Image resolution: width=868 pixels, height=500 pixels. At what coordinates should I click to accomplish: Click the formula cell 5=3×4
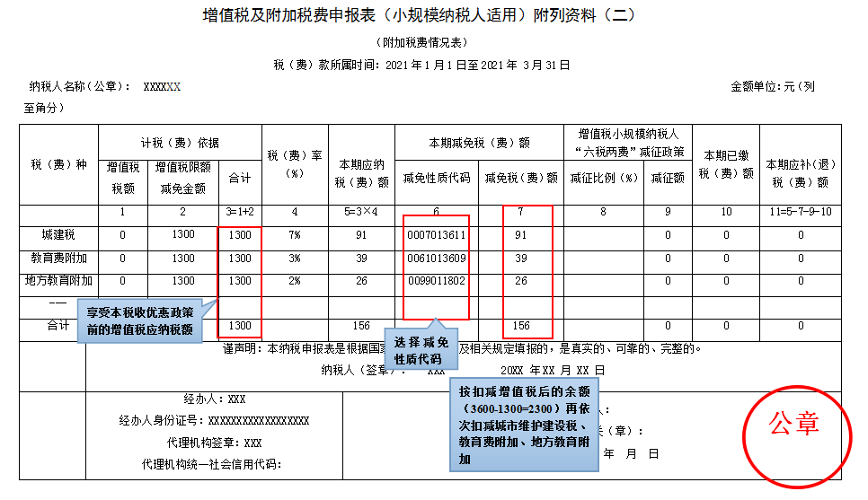(x=361, y=212)
